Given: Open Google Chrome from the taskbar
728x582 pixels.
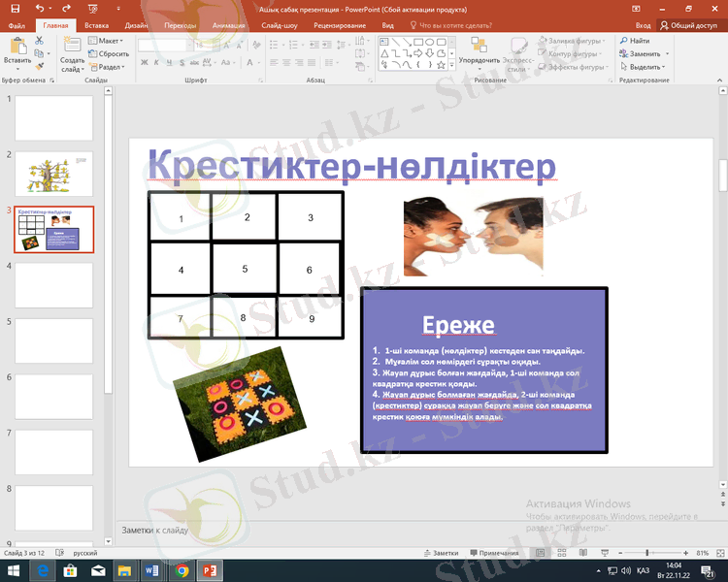Looking at the screenshot, I should [x=182, y=570].
